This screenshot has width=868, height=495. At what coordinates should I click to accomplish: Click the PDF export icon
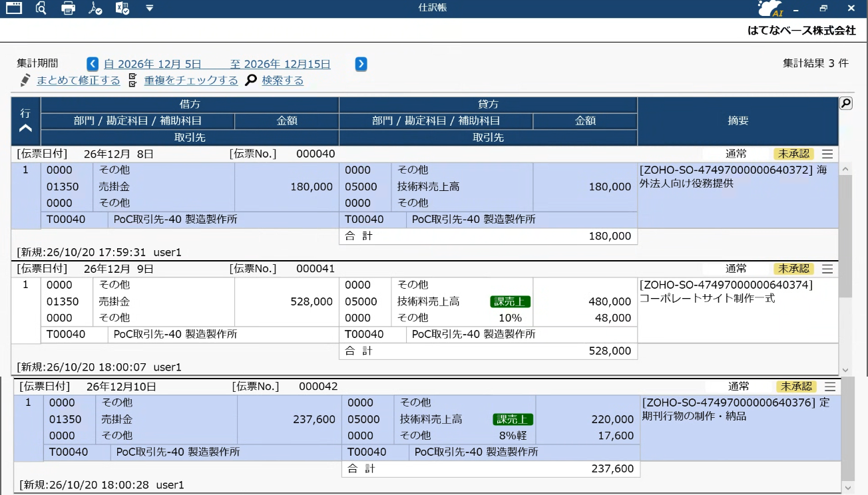pyautogui.click(x=95, y=8)
